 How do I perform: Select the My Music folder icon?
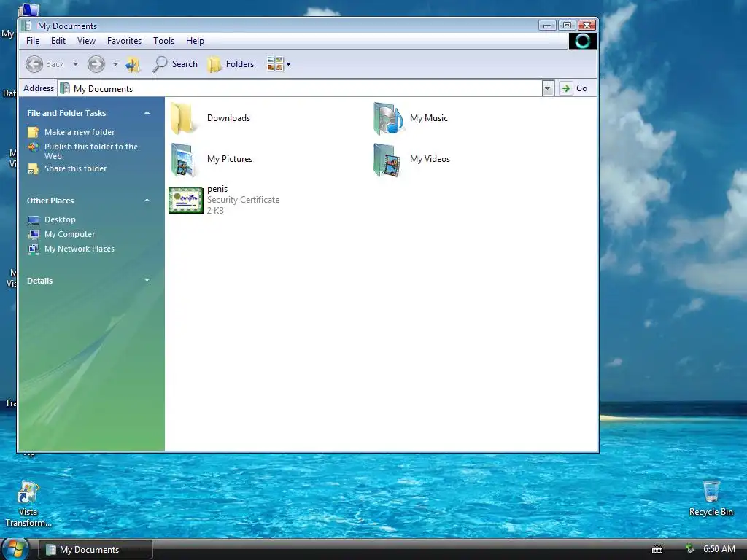click(x=388, y=118)
